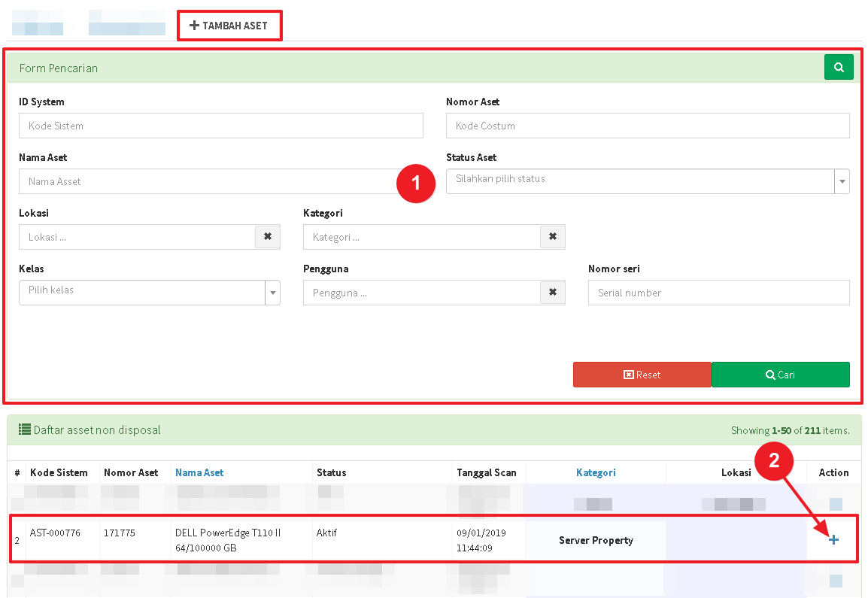Image resolution: width=868 pixels, height=598 pixels.
Task: Click the green search icon in Form Pencarian header
Action: (839, 67)
